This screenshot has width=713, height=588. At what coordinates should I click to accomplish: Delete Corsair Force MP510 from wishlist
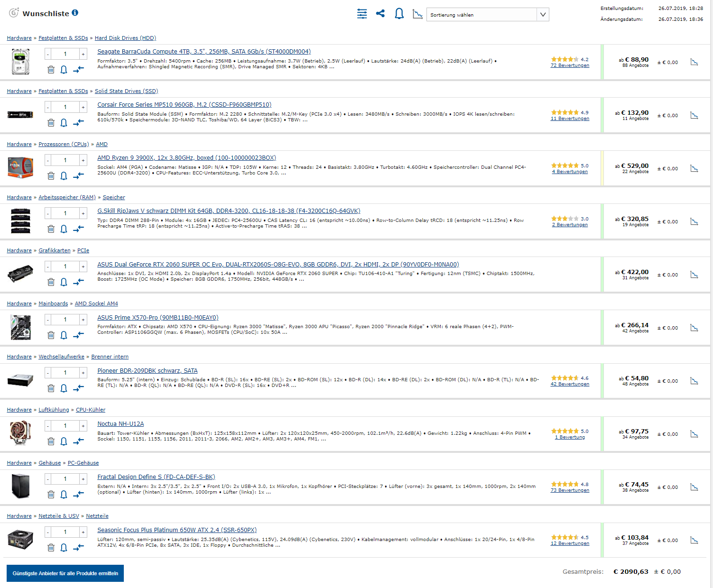coord(51,123)
